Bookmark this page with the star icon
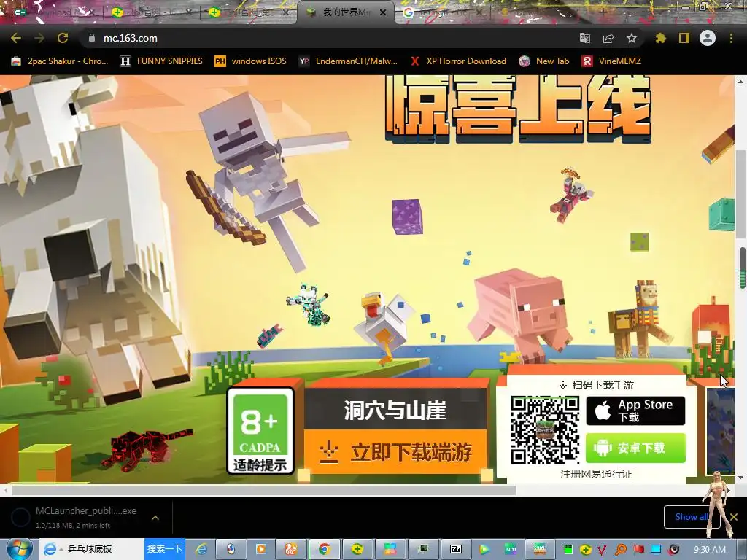The height and width of the screenshot is (560, 747). point(632,38)
